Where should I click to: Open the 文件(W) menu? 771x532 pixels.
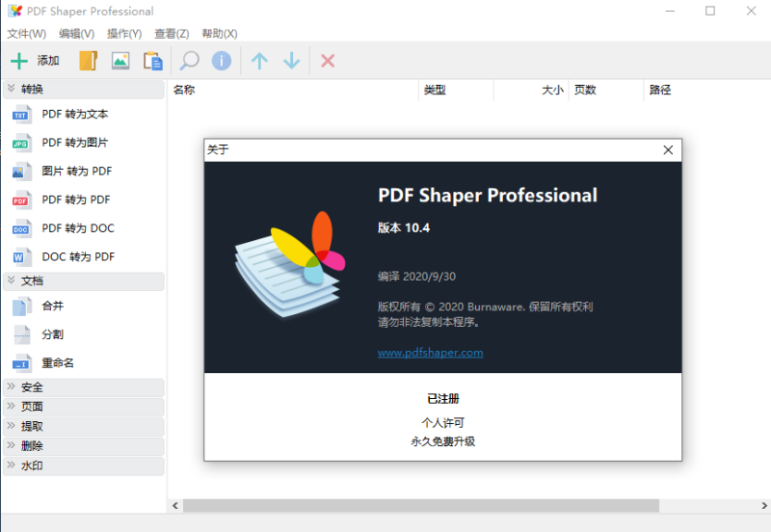point(27,34)
